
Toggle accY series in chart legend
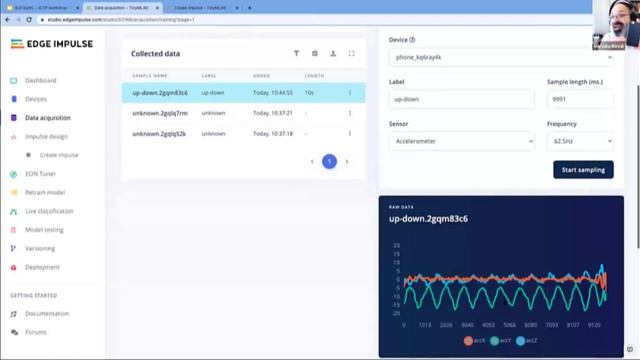point(500,341)
